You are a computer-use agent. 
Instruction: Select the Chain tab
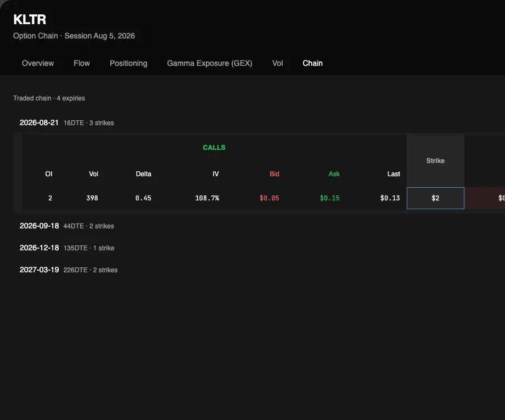pos(312,63)
